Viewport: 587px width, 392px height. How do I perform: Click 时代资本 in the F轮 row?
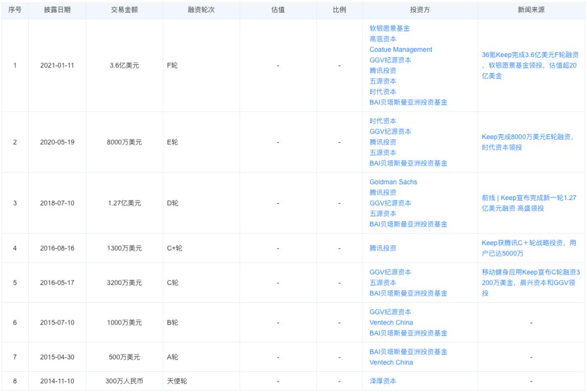pyautogui.click(x=383, y=92)
